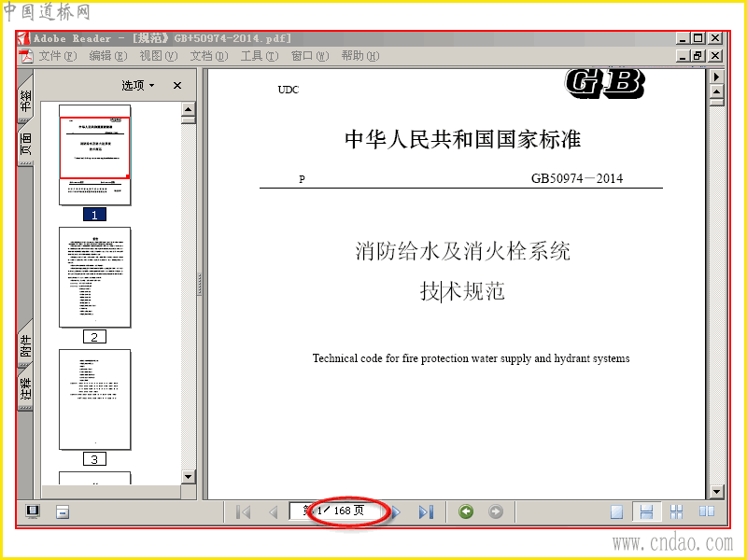
Task: Go to the first page button
Action: [244, 512]
